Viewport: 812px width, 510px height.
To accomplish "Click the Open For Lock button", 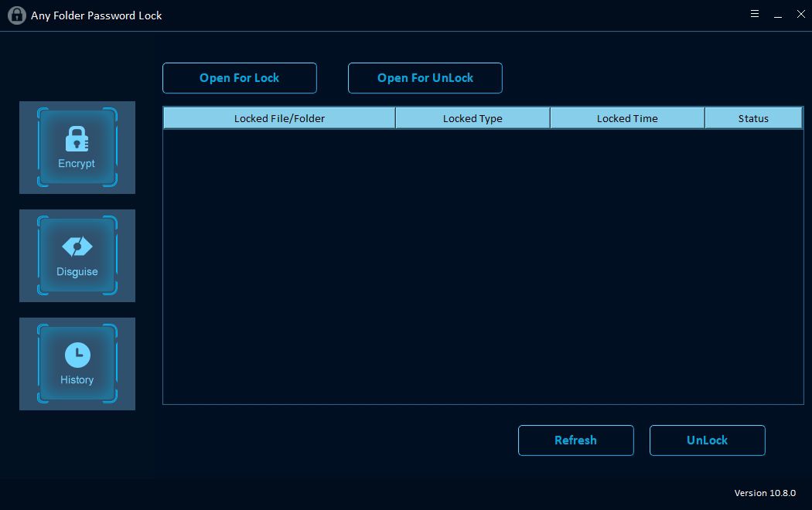I will coord(240,78).
